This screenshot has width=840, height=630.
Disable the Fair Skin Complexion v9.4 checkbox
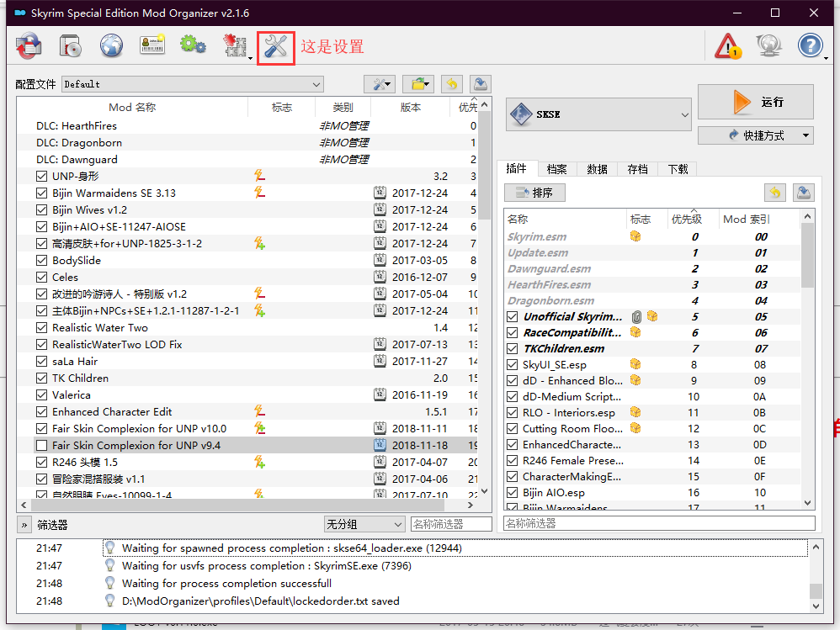tap(40, 445)
